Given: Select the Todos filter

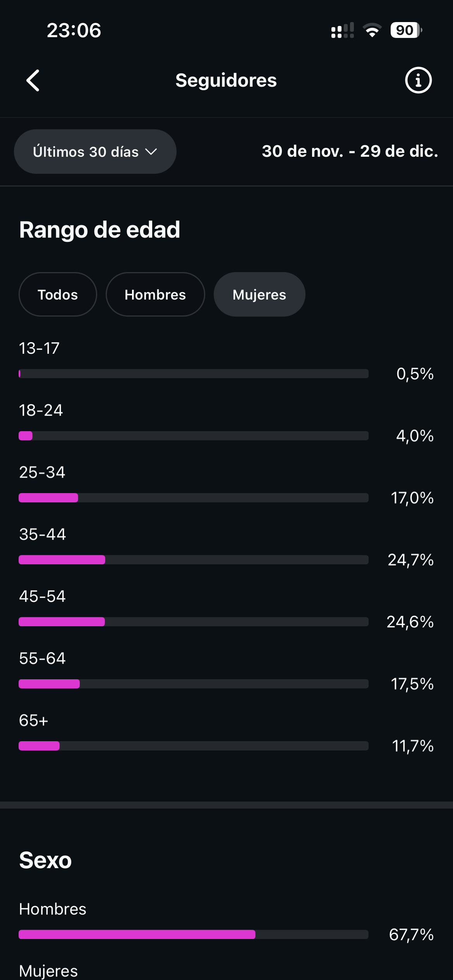Looking at the screenshot, I should tap(58, 295).
